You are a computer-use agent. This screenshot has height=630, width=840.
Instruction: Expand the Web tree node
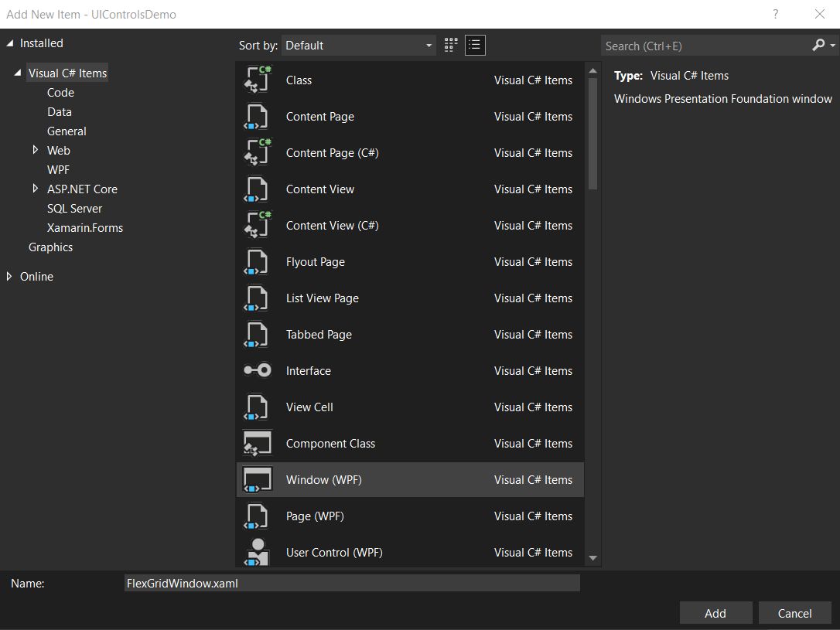35,150
